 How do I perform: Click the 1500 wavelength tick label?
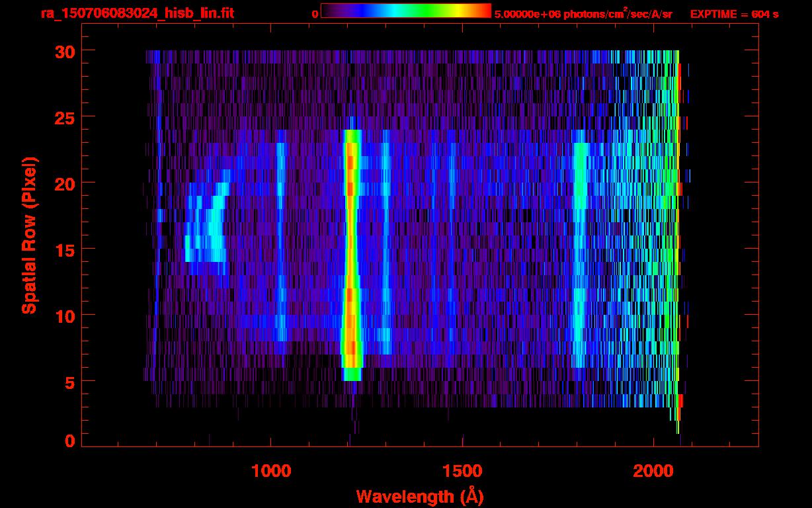(462, 471)
